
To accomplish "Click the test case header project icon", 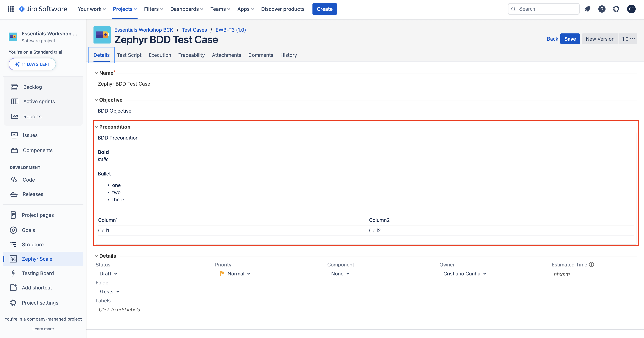I will [x=102, y=35].
